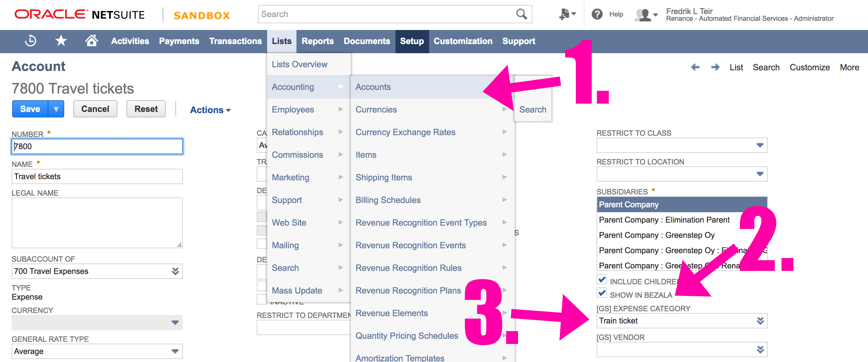Click the Name field with Travel tickets

click(x=97, y=176)
